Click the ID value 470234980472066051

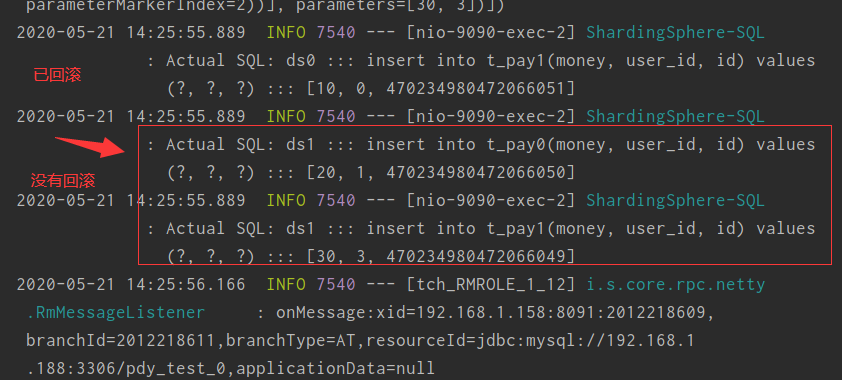pyautogui.click(x=475, y=89)
